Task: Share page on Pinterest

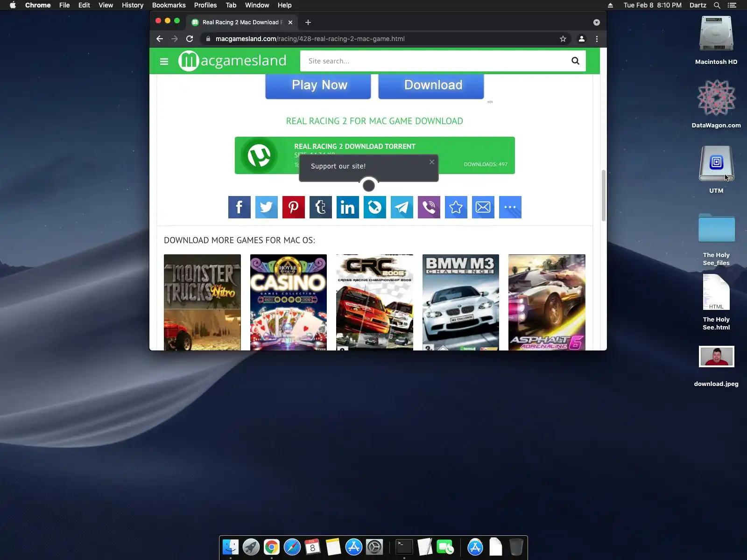Action: pos(294,207)
